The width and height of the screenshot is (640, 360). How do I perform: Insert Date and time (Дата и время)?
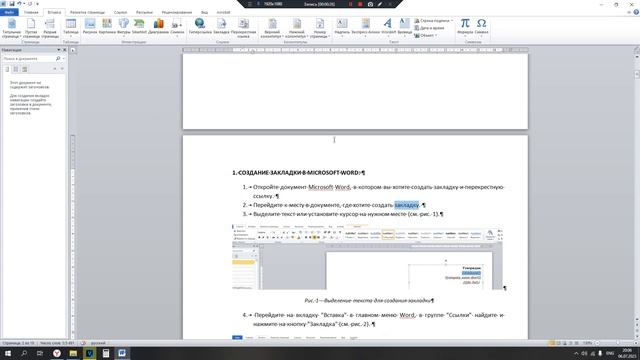(429, 28)
